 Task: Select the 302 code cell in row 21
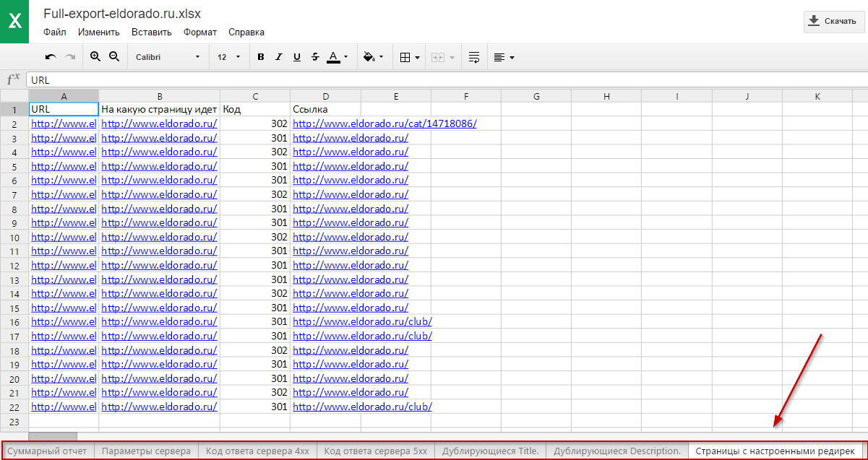point(255,392)
